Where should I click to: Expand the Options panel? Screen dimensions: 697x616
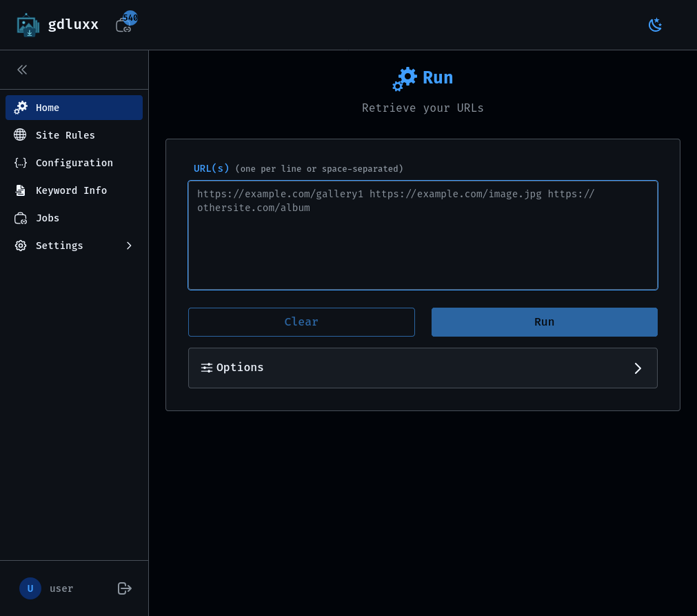coord(637,368)
